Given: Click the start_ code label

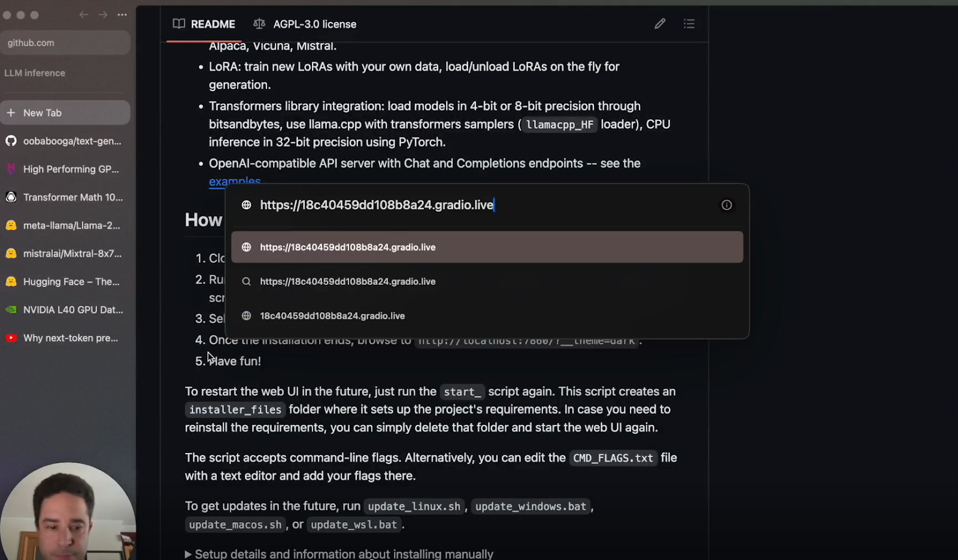Looking at the screenshot, I should pyautogui.click(x=462, y=392).
